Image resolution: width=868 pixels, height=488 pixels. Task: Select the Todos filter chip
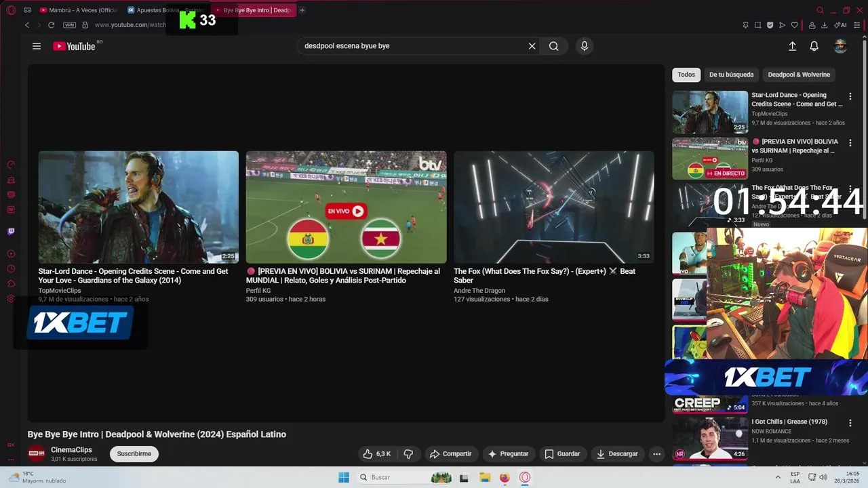686,75
